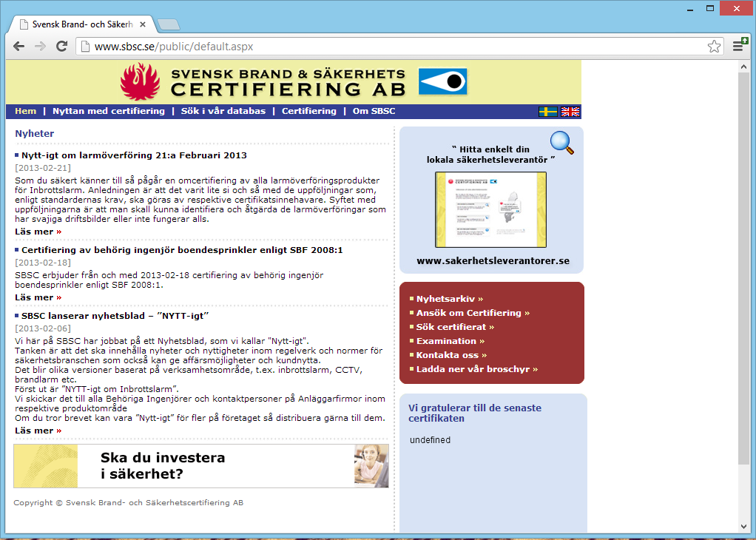
Task: Click the date text [2013-02-06]
Action: [x=43, y=328]
